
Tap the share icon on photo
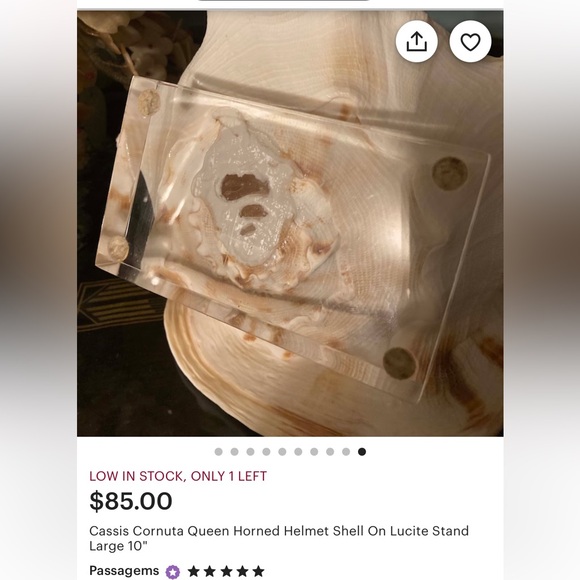(417, 41)
